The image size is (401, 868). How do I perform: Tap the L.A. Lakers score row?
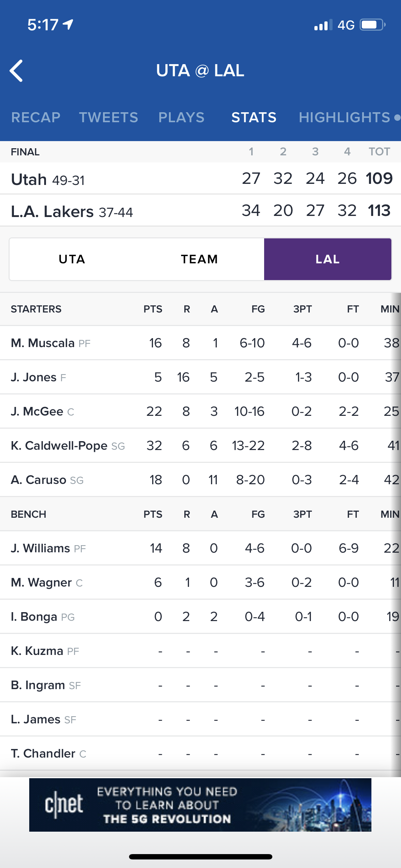[x=200, y=211]
